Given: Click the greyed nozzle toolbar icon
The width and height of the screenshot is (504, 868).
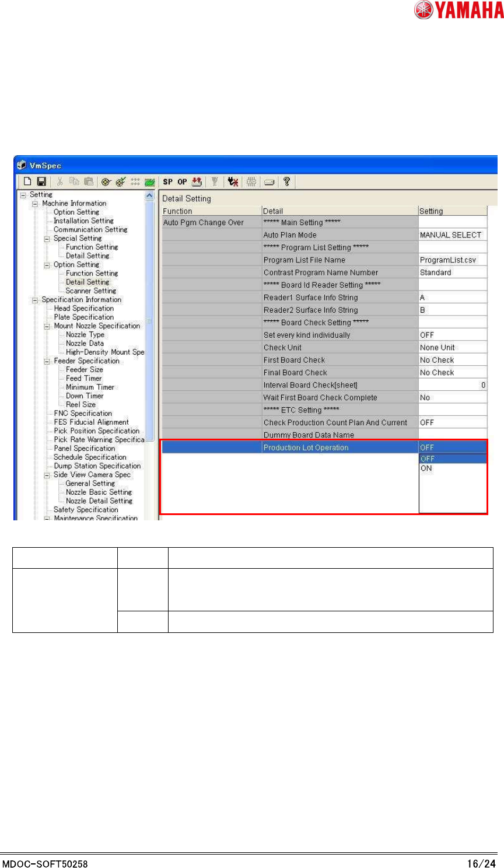Looking at the screenshot, I should pyautogui.click(x=215, y=182).
